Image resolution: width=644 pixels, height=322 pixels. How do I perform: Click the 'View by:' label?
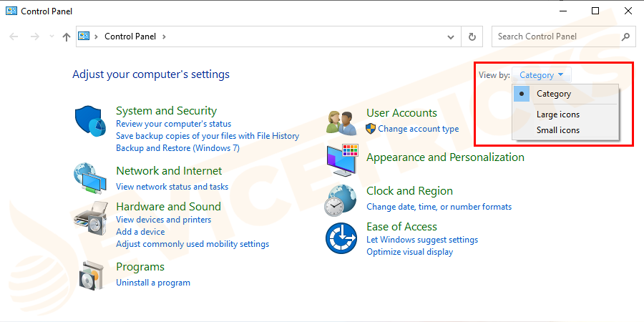494,75
